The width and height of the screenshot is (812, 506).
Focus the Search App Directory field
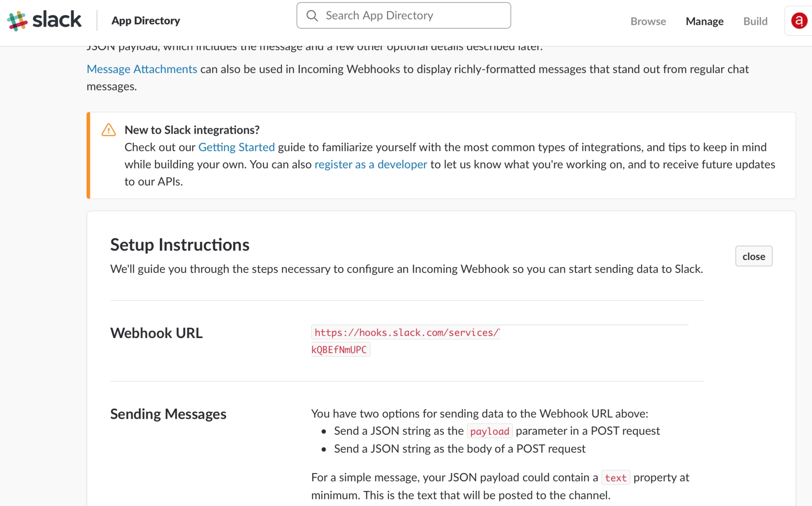404,15
